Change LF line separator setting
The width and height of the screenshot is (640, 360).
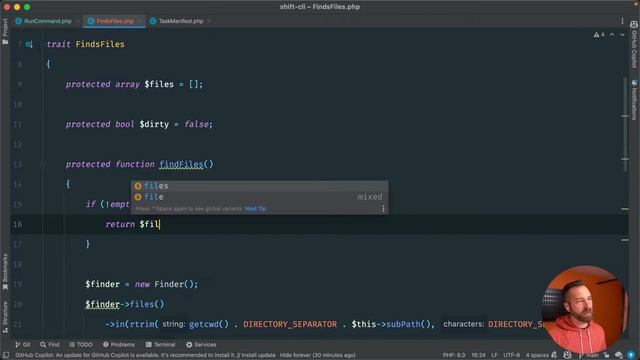tap(494, 355)
